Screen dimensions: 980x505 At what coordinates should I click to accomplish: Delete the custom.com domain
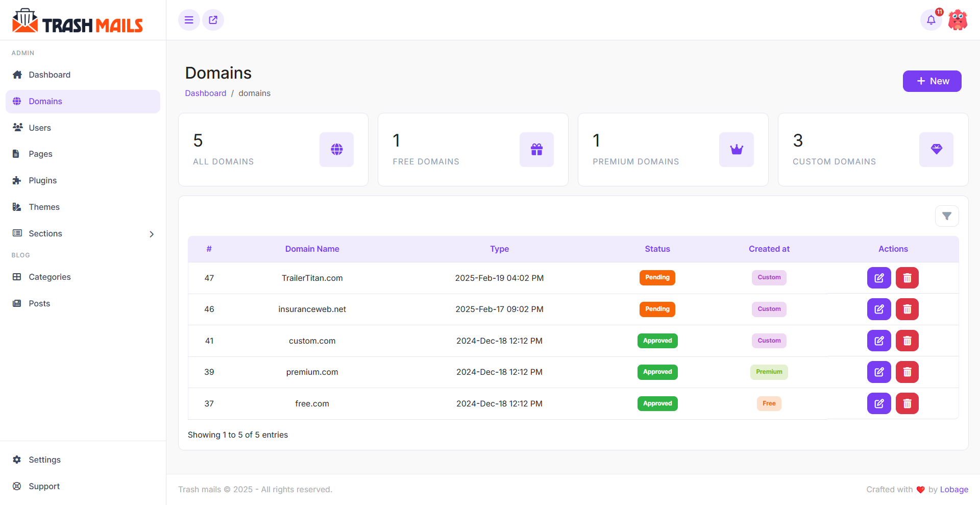[x=907, y=341]
